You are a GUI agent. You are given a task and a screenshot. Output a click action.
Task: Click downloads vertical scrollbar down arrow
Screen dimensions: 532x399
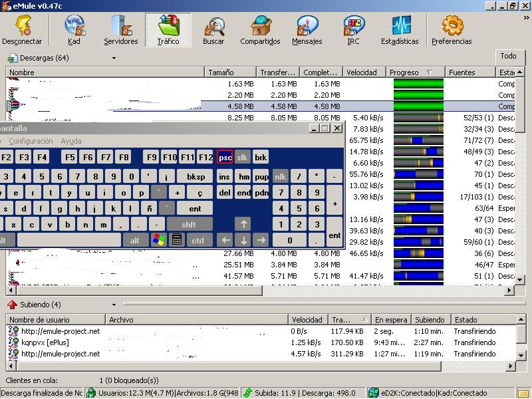(520, 280)
